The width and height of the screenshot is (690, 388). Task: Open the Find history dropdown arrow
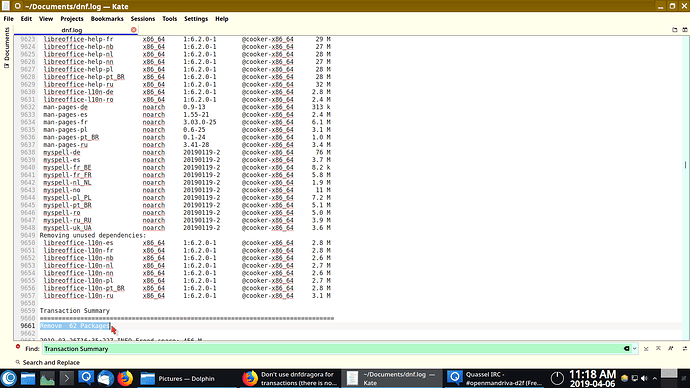(635, 349)
